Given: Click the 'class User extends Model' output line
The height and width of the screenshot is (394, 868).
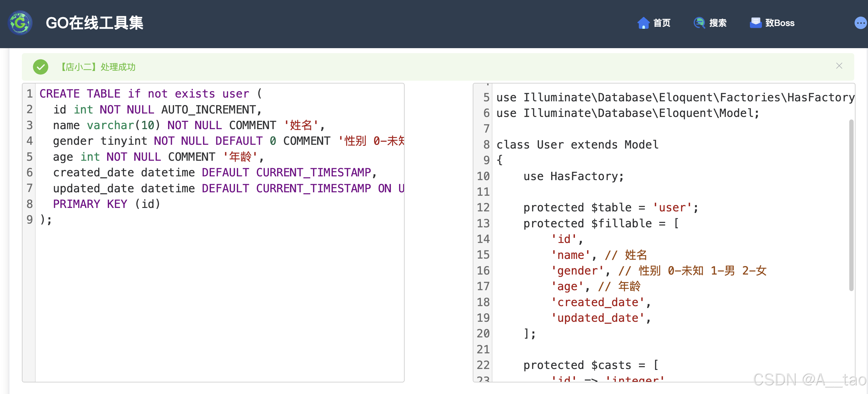Looking at the screenshot, I should [577, 145].
